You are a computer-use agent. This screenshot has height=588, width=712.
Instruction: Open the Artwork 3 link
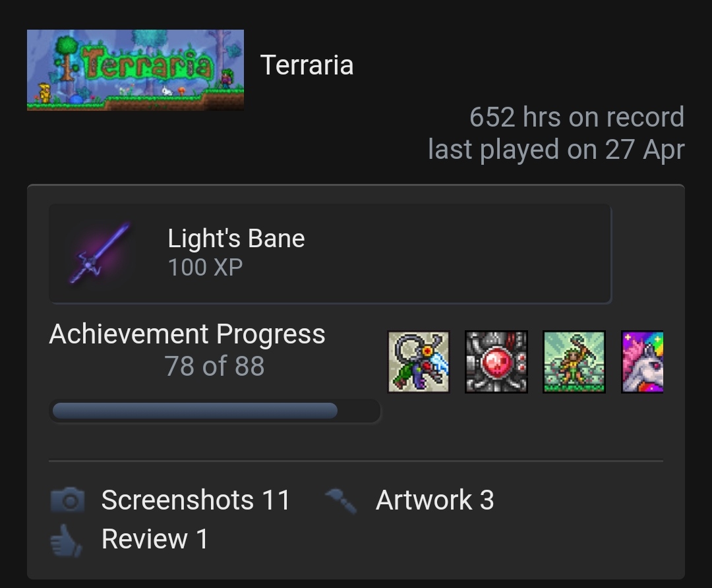(434, 500)
